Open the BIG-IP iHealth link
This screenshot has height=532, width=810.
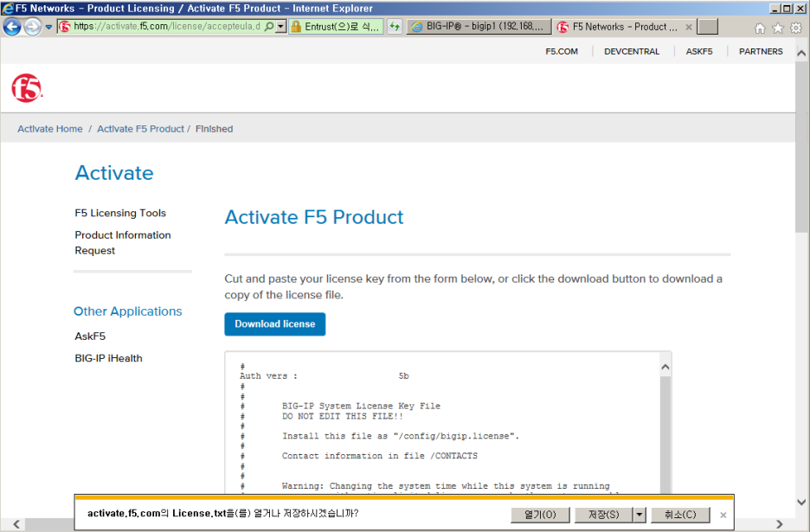(x=108, y=358)
